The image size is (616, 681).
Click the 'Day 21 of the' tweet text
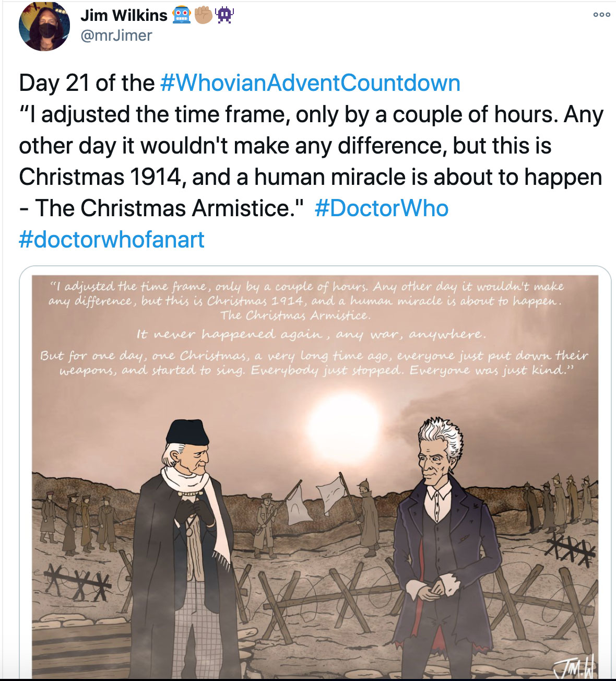point(87,83)
